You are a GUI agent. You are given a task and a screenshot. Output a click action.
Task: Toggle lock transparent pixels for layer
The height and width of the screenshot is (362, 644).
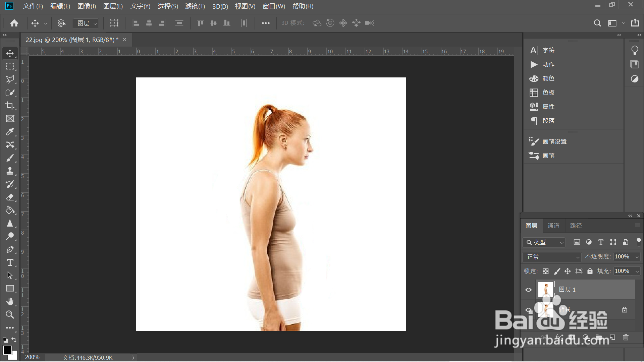point(546,271)
